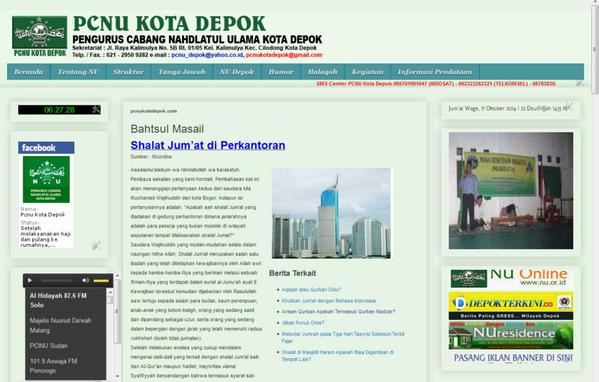Open the Struktur menu item
The height and width of the screenshot is (382, 599).
[x=128, y=72]
